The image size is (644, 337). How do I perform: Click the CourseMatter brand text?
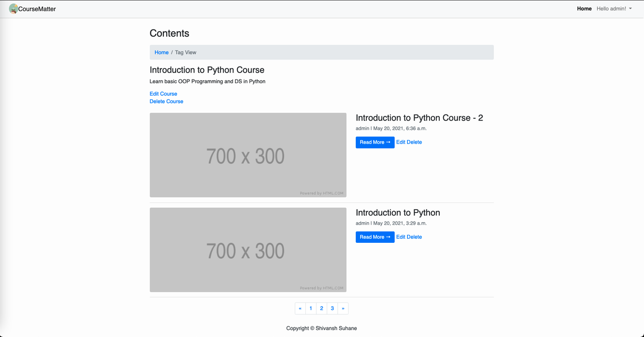point(37,9)
